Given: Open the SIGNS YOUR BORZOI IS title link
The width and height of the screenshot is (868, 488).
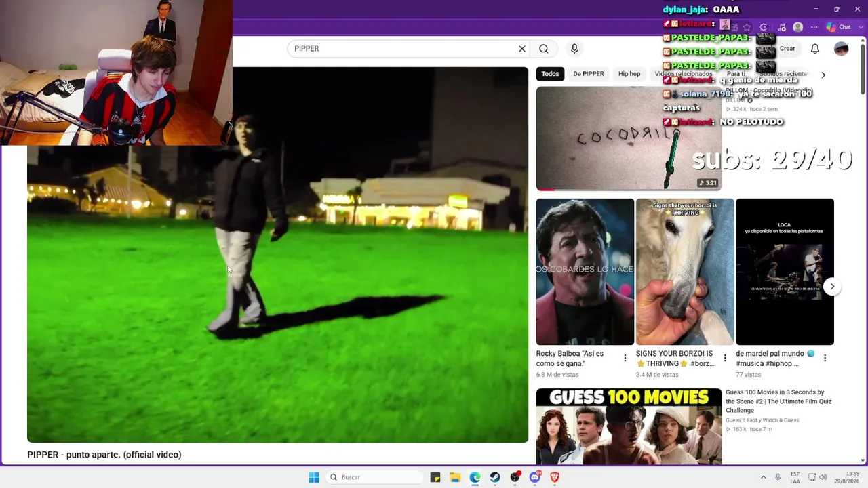Looking at the screenshot, I should click(675, 359).
